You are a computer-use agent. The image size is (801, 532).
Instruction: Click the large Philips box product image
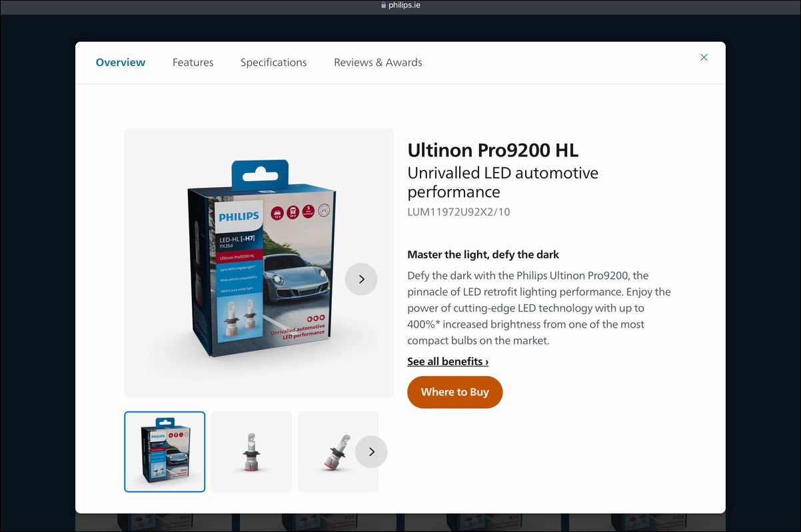point(259,263)
